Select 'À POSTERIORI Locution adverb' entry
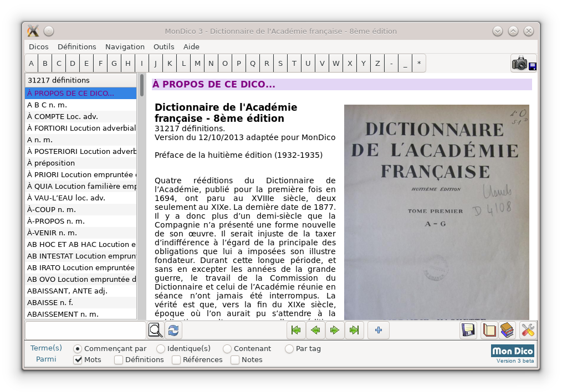This screenshot has width=562, height=392. click(81, 152)
